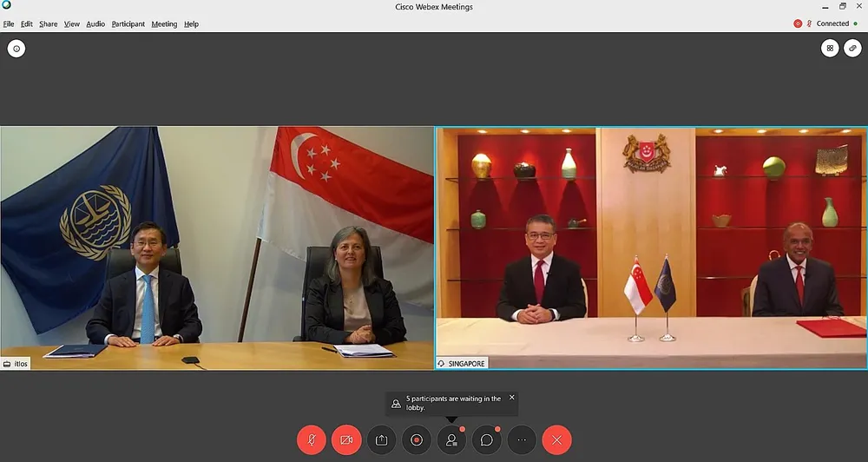Click the Share content icon
This screenshot has width=868, height=462.
click(381, 439)
